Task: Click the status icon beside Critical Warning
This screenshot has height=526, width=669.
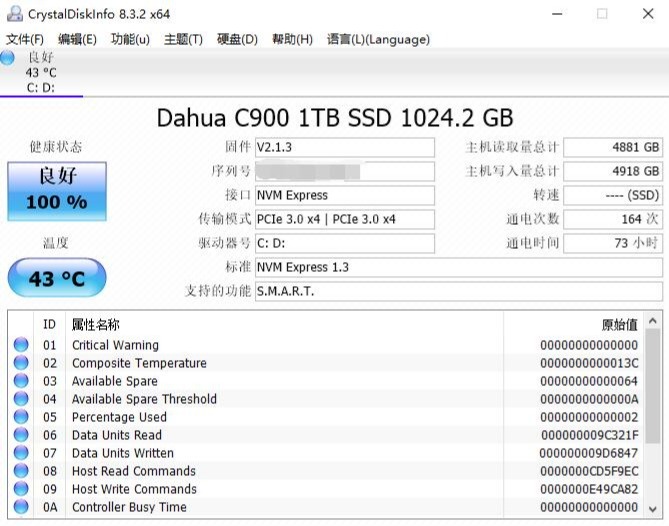Action: pyautogui.click(x=21, y=345)
